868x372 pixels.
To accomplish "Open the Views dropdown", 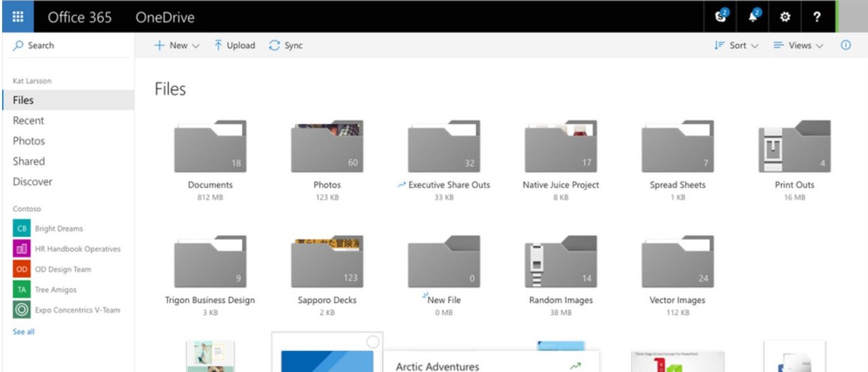I will pos(799,45).
